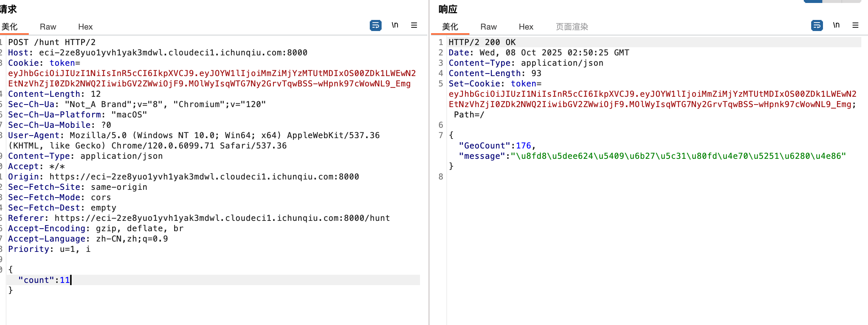The image size is (868, 325).
Task: Open the response panel hamburger menu
Action: (855, 25)
